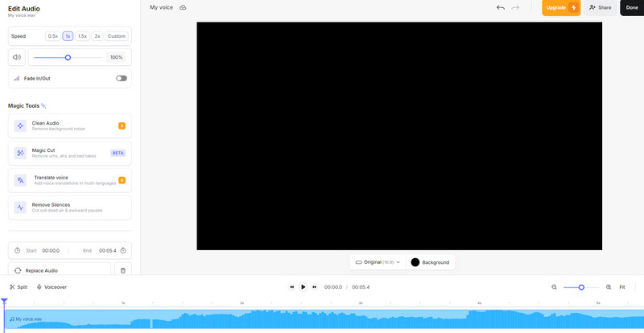This screenshot has height=333, width=644.
Task: Click the Done button
Action: pyautogui.click(x=630, y=7)
